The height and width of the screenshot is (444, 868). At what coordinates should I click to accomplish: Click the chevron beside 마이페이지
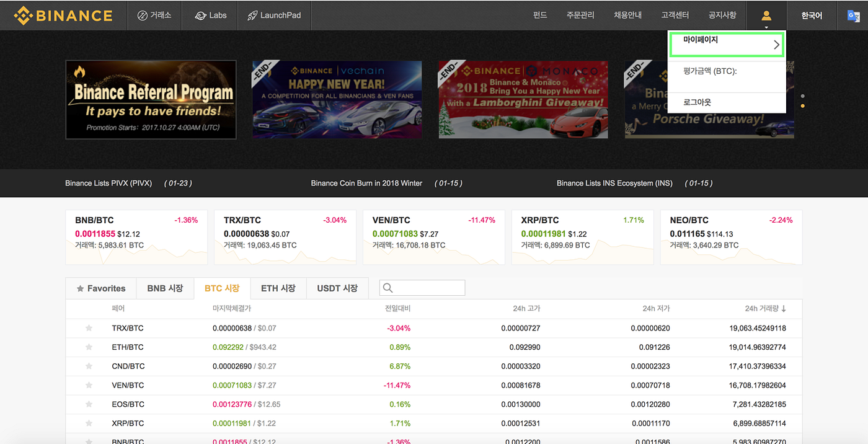776,45
